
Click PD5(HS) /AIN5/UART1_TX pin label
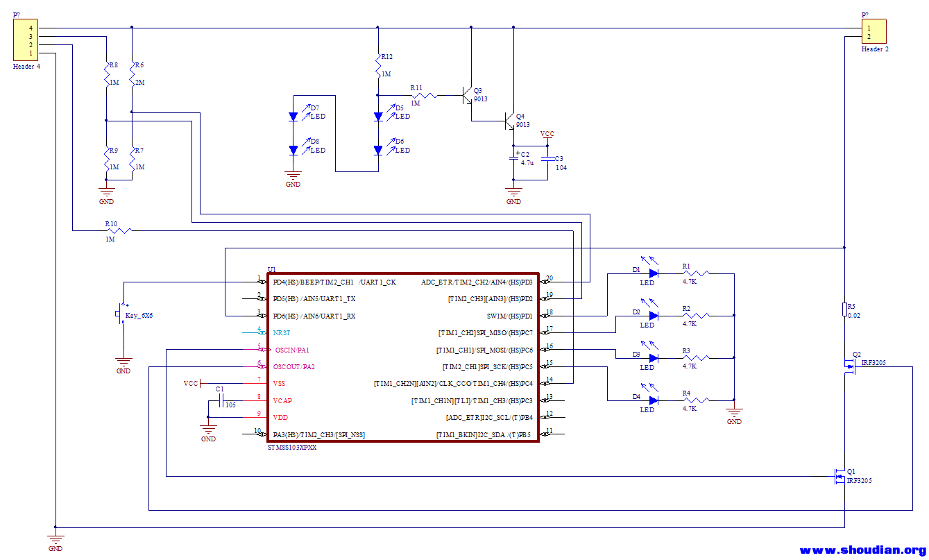point(314,299)
